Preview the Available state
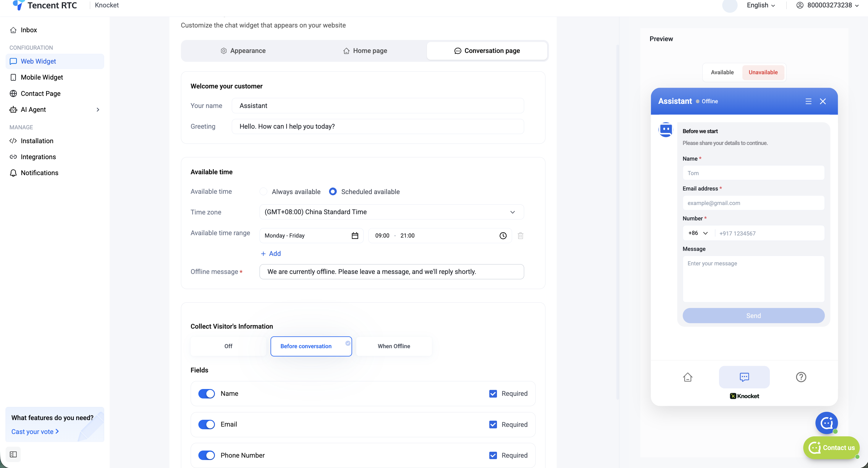This screenshot has height=468, width=868. 722,72
